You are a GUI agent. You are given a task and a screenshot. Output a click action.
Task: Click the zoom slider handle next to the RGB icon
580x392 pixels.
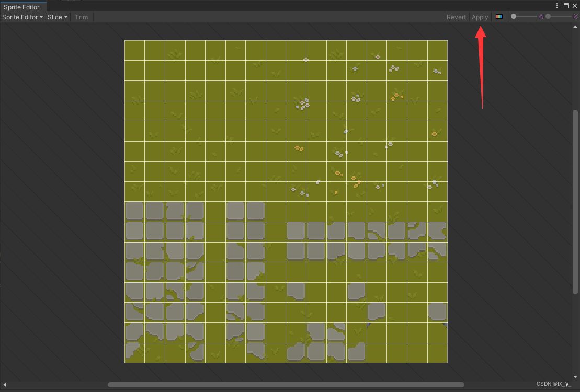[514, 16]
